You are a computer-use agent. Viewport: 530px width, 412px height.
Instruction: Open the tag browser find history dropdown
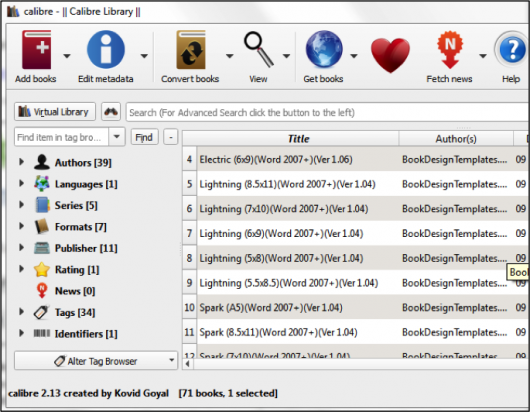[117, 137]
